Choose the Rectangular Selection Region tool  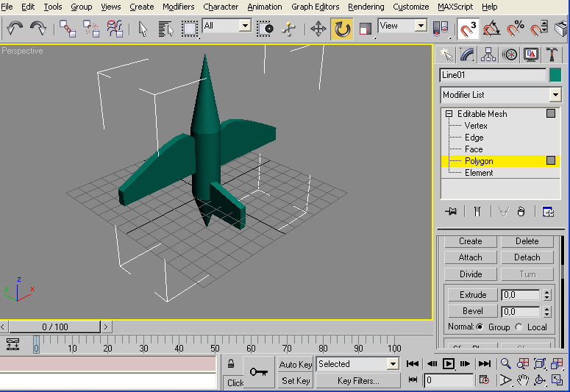click(190, 29)
